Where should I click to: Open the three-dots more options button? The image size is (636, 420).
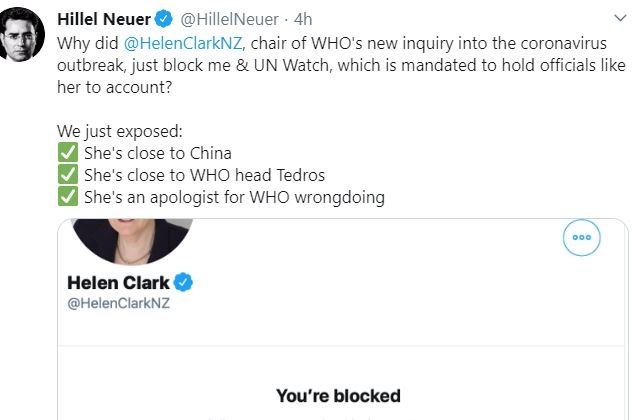[582, 237]
